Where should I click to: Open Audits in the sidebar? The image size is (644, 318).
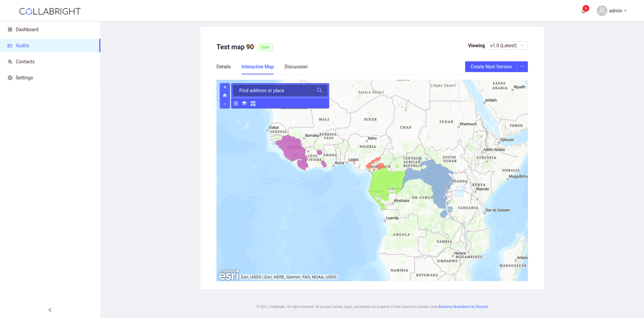pos(50,46)
